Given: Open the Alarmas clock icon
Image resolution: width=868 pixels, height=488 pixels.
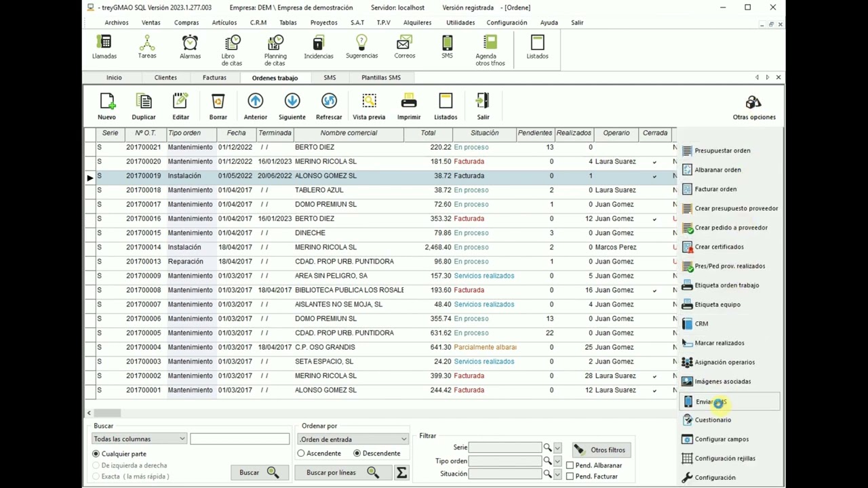Looking at the screenshot, I should [x=190, y=47].
